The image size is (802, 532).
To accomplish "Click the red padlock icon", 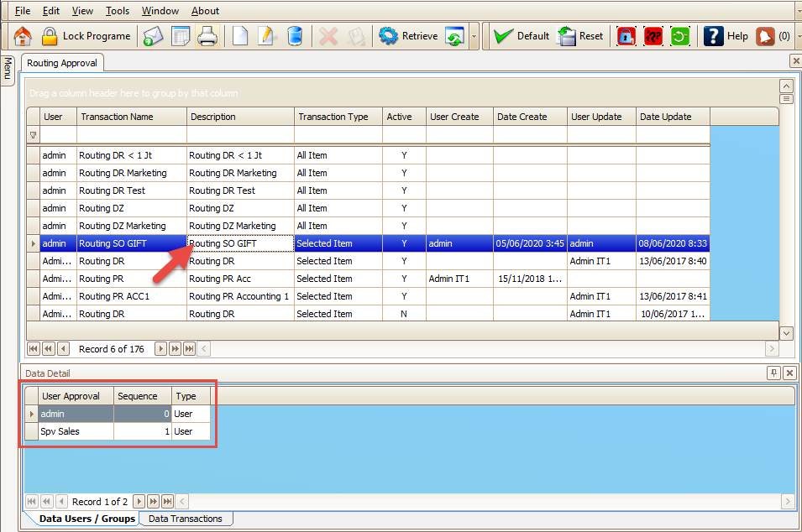I will point(626,36).
